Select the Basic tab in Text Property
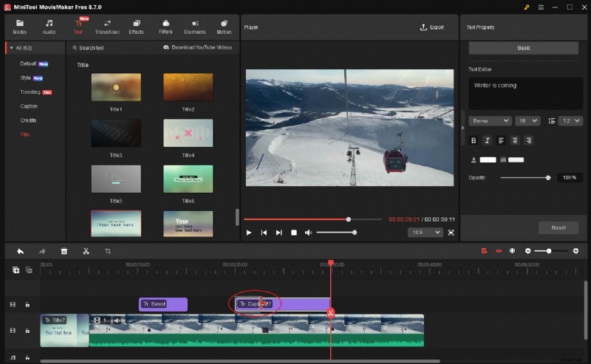The height and width of the screenshot is (364, 591). point(524,48)
